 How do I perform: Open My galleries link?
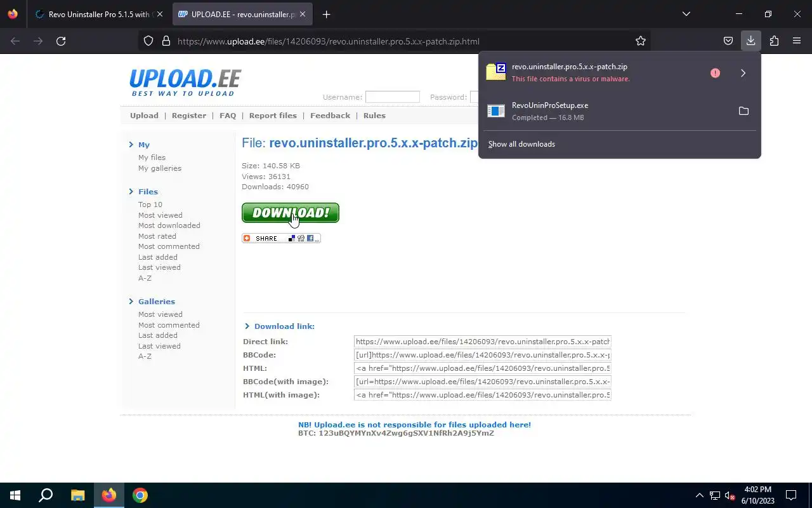pos(160,168)
